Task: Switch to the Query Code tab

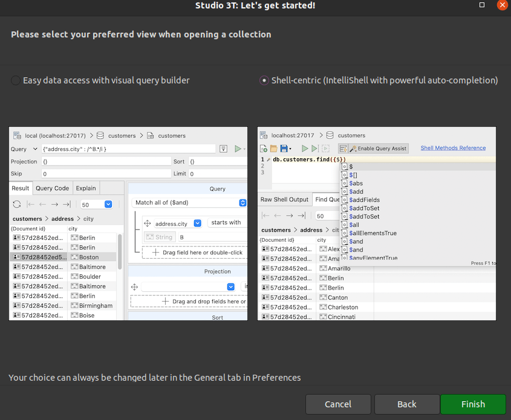Action: click(53, 188)
